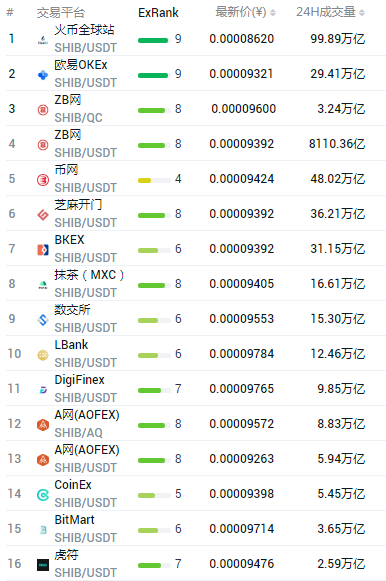Click the CoinEx teal logo icon
This screenshot has height=581, width=386.
[43, 495]
